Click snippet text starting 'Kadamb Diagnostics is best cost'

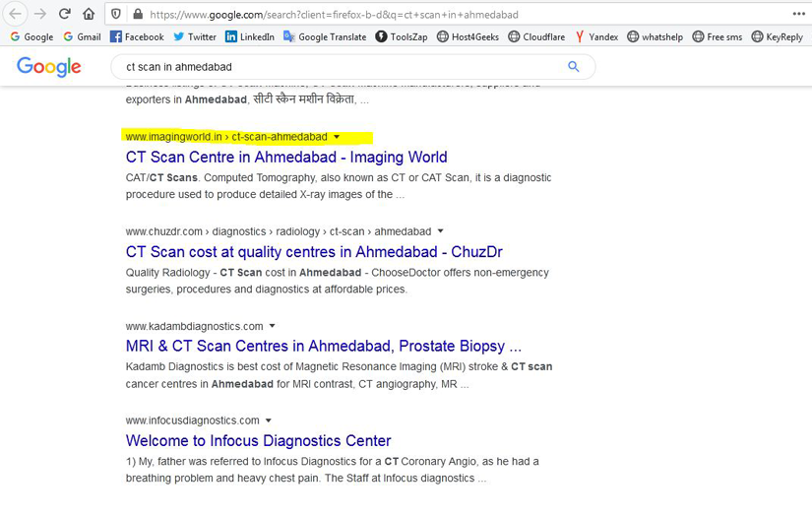(339, 375)
